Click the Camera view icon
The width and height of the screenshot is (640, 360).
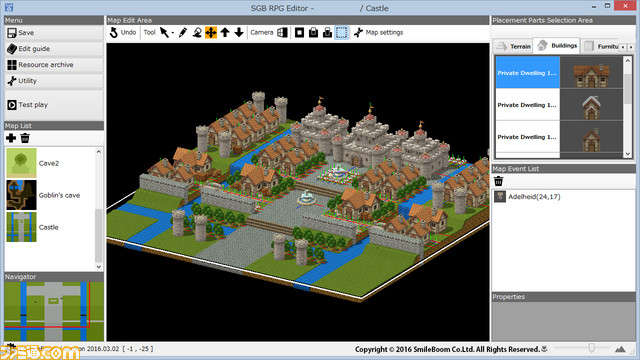pyautogui.click(x=282, y=32)
